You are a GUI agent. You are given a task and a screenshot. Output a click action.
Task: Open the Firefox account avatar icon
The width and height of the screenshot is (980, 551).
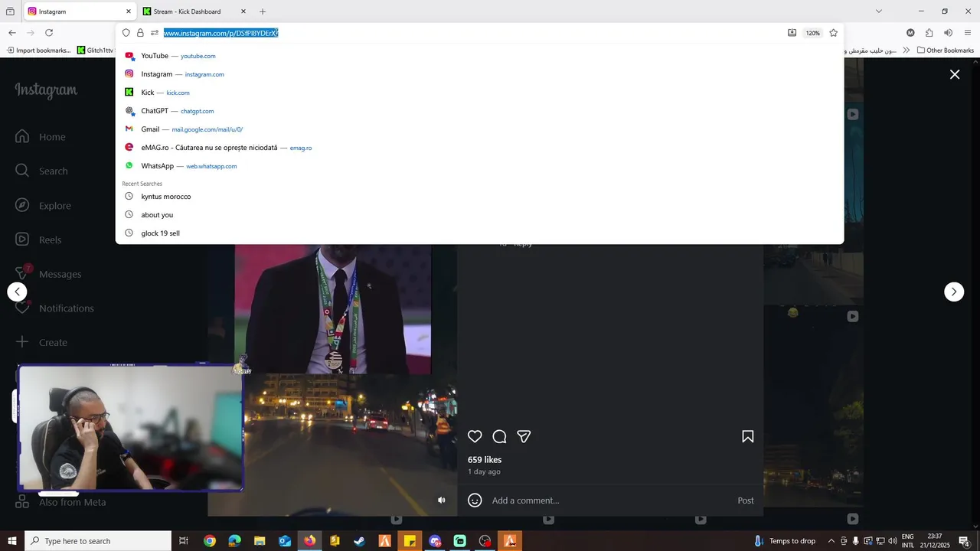click(x=910, y=33)
